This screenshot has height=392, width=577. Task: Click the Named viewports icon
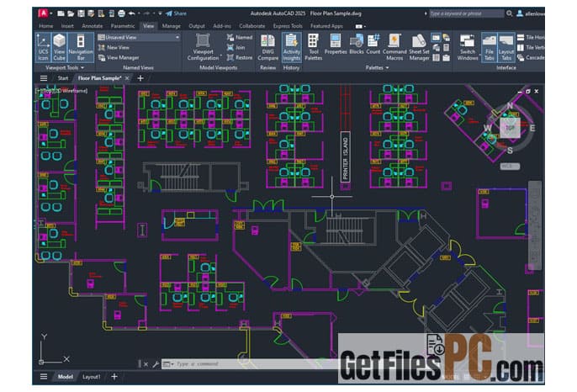240,37
